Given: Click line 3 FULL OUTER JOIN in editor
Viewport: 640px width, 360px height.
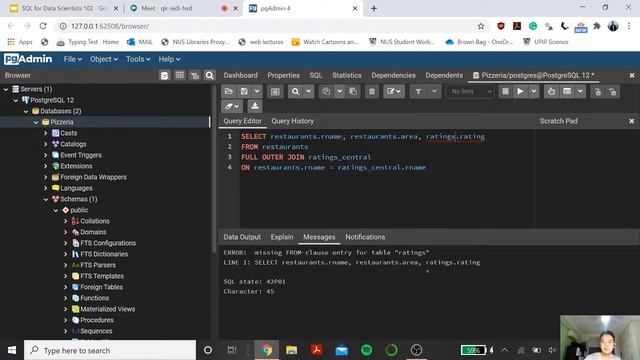Looking at the screenshot, I should tap(306, 157).
